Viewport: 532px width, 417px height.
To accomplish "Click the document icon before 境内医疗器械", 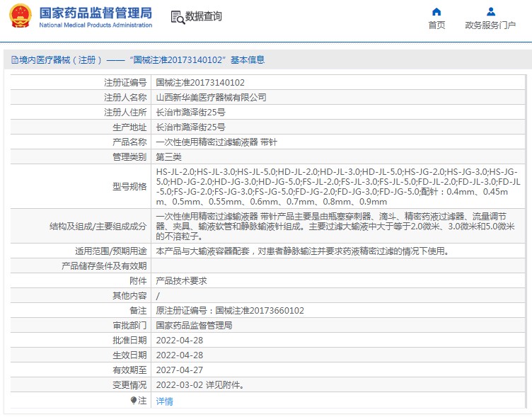I will point(14,60).
